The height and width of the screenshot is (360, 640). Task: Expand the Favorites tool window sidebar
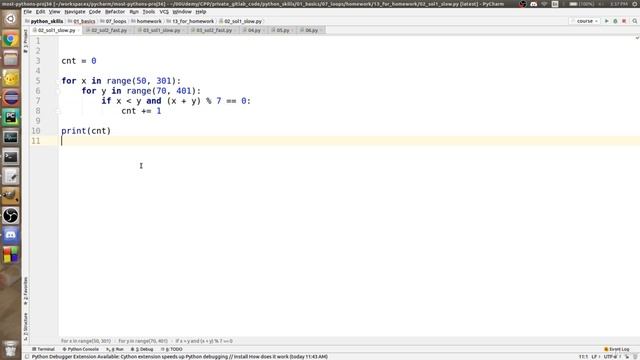pyautogui.click(x=26, y=291)
